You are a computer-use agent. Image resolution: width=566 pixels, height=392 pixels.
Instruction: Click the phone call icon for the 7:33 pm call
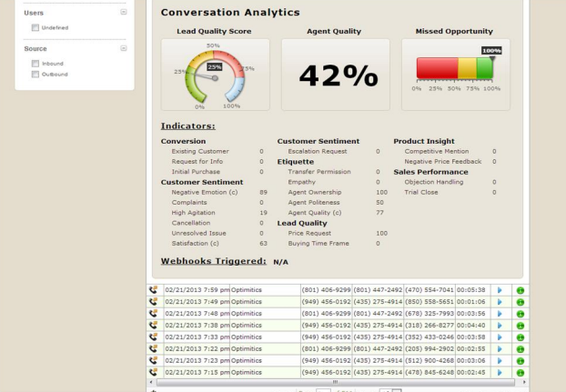click(154, 337)
